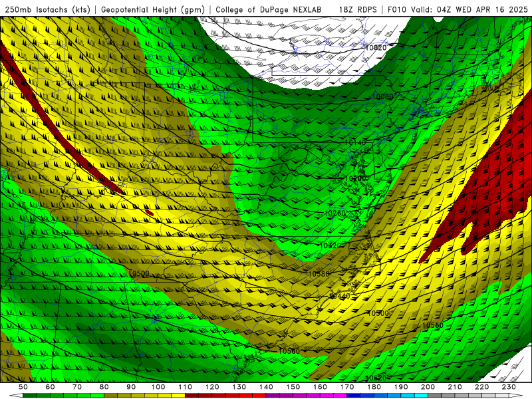Click the 90 label on the legend

(131, 387)
